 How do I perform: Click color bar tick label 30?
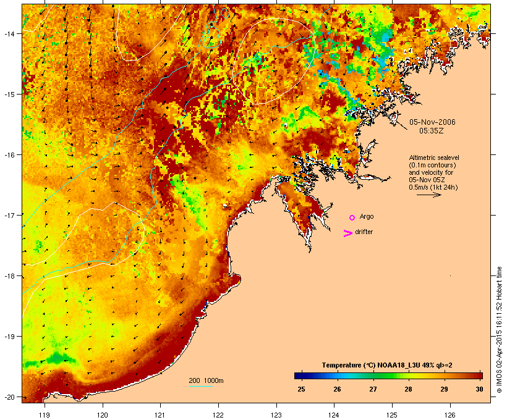click(480, 389)
